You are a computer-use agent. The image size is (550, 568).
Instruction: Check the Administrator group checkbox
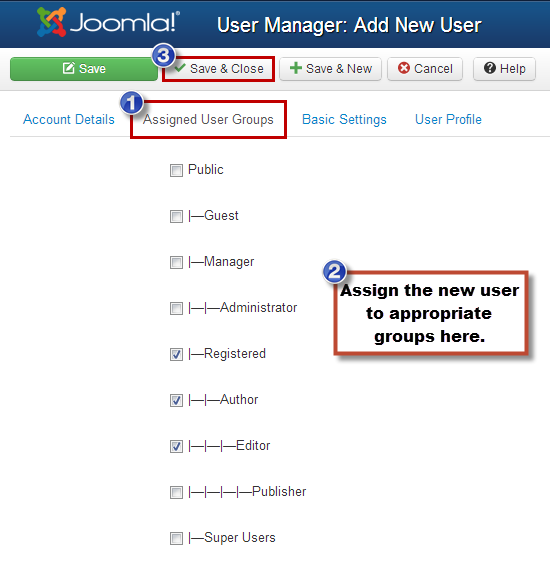pos(176,308)
